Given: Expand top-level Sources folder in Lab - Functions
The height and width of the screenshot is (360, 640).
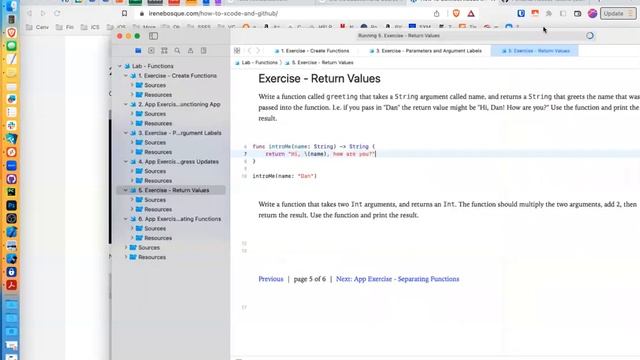Looking at the screenshot, I should (126, 247).
